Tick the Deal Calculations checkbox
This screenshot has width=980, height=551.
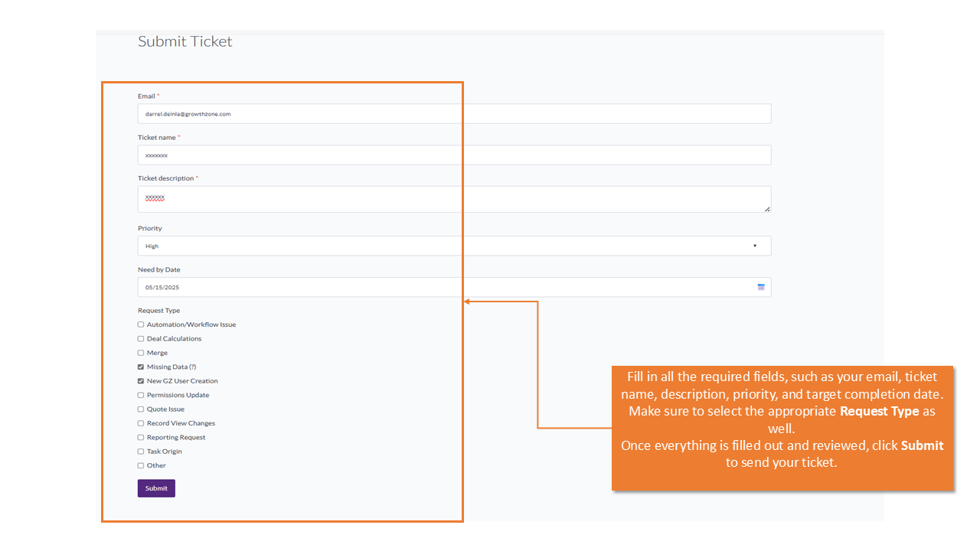click(x=141, y=338)
